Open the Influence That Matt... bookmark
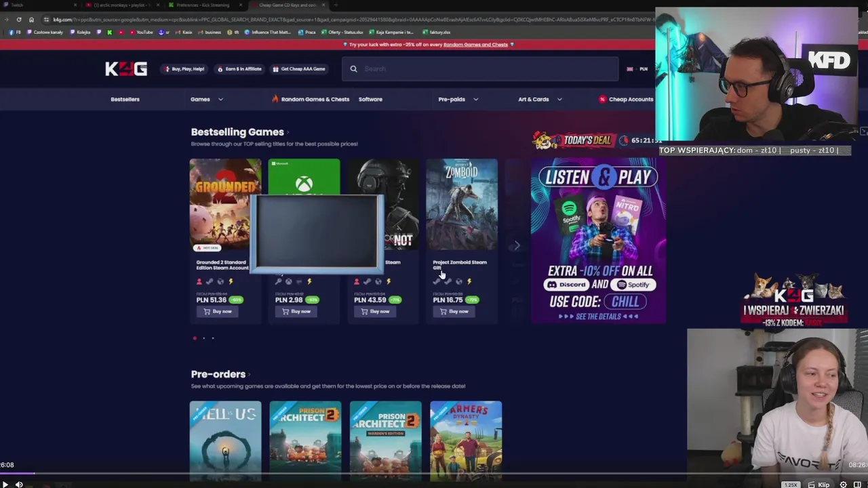 [x=267, y=32]
